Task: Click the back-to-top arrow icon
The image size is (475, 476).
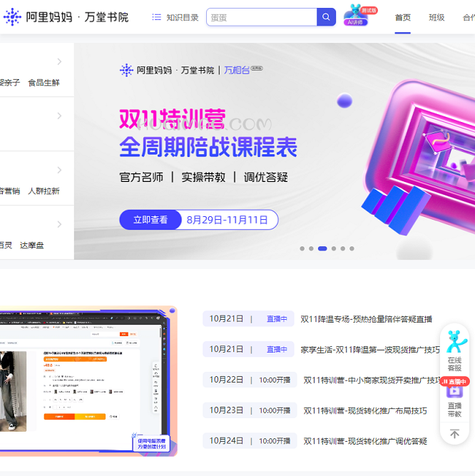Action: (x=454, y=434)
